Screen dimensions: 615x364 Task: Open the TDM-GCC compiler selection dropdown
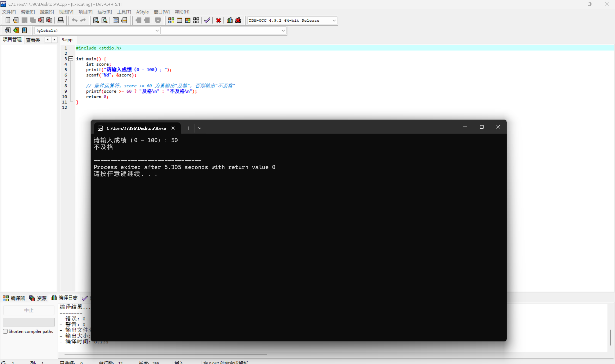click(x=334, y=21)
